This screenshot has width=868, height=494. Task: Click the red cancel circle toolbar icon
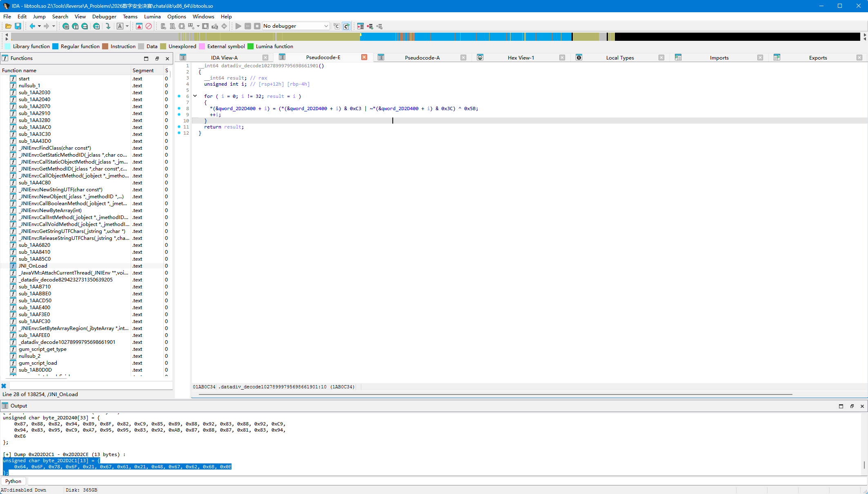click(149, 26)
